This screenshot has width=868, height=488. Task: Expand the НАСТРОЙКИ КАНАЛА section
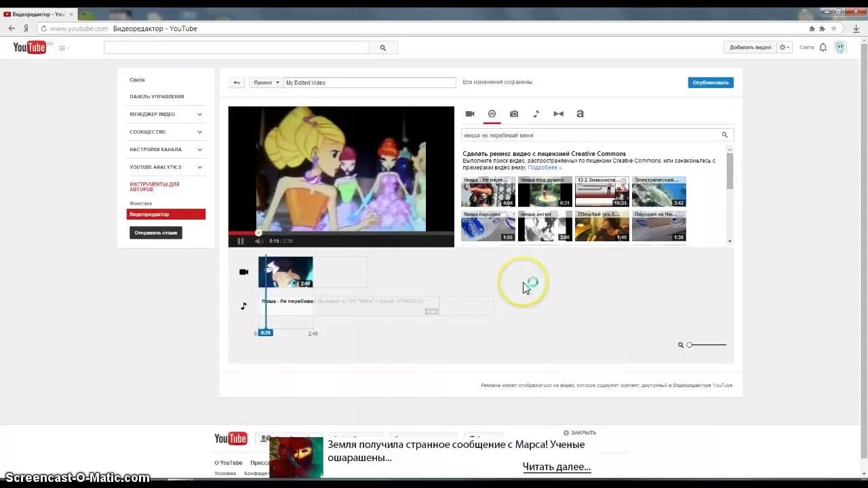[x=166, y=149]
